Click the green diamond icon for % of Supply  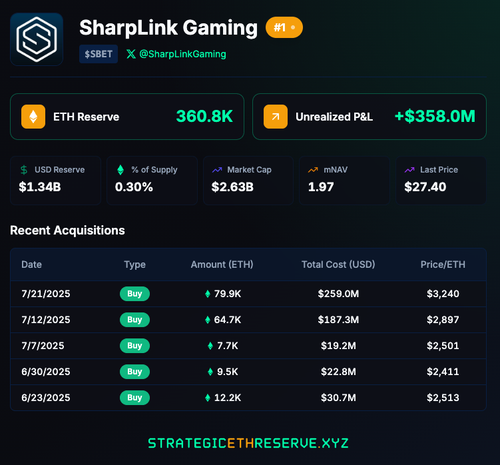[121, 170]
